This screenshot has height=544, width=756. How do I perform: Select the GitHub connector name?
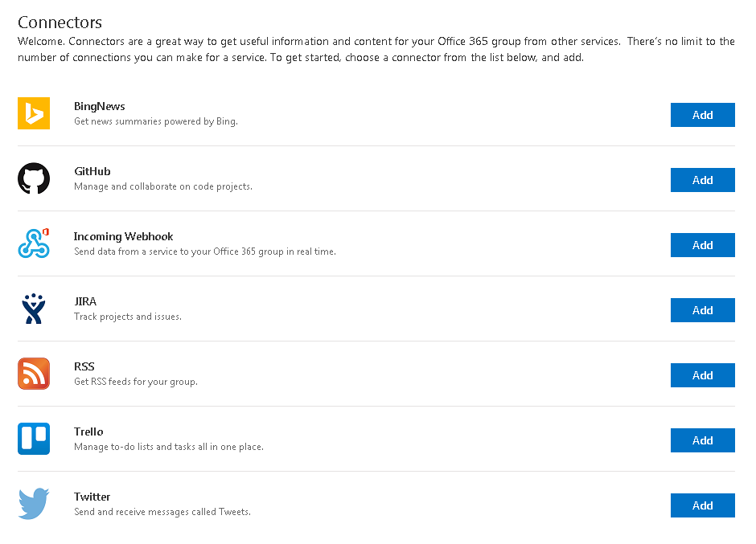tap(92, 171)
